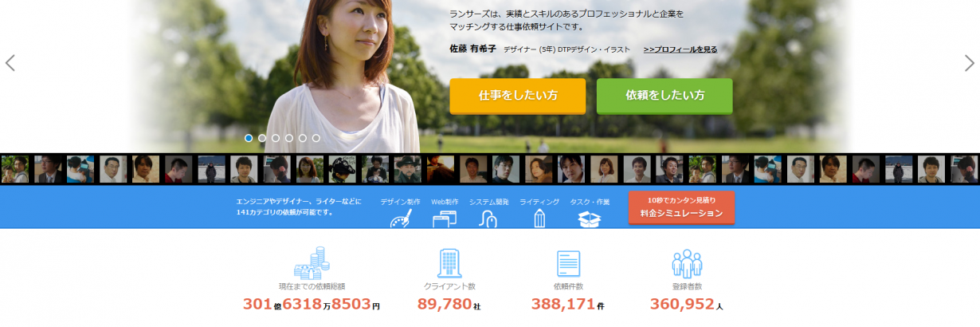Click the タスク・作業 open box icon
The width and height of the screenshot is (980, 327).
tap(590, 219)
